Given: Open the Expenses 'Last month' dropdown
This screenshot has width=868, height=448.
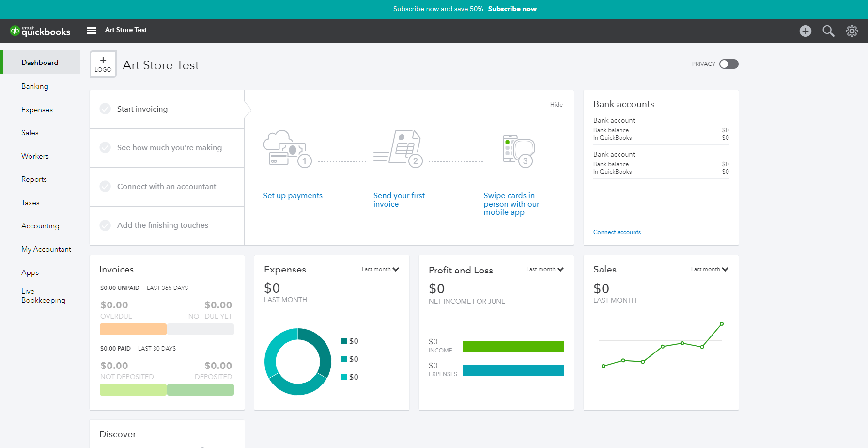Looking at the screenshot, I should click(380, 269).
